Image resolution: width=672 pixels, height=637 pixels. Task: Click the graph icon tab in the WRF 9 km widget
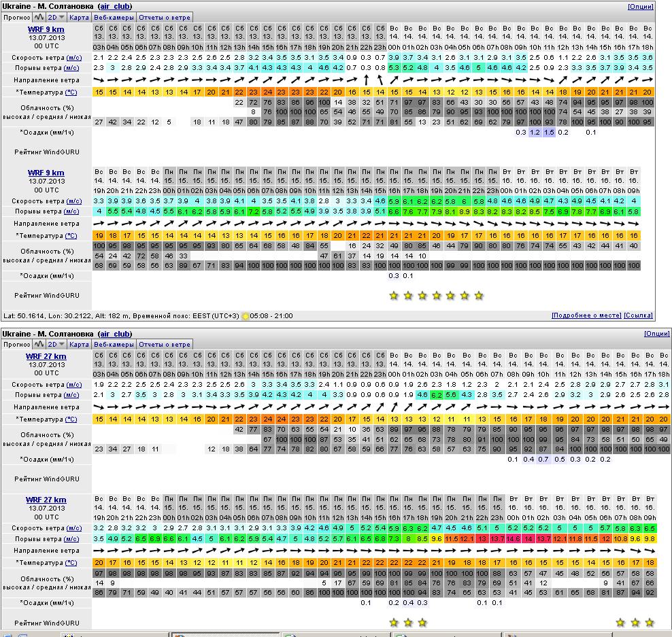click(x=39, y=17)
